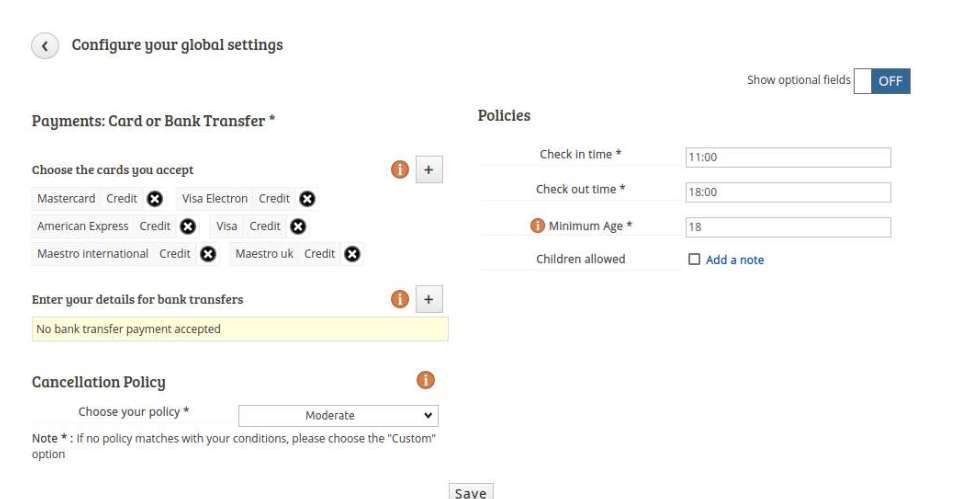This screenshot has width=960, height=499.
Task: Remove the Visa Electron Credit card
Action: pyautogui.click(x=307, y=199)
